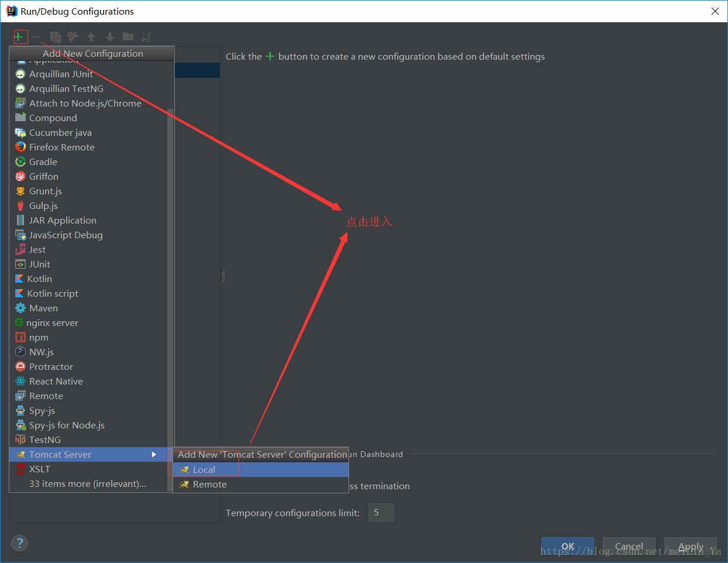This screenshot has width=728, height=563.
Task: Click the Gulp.js cup icon
Action: tap(20, 205)
